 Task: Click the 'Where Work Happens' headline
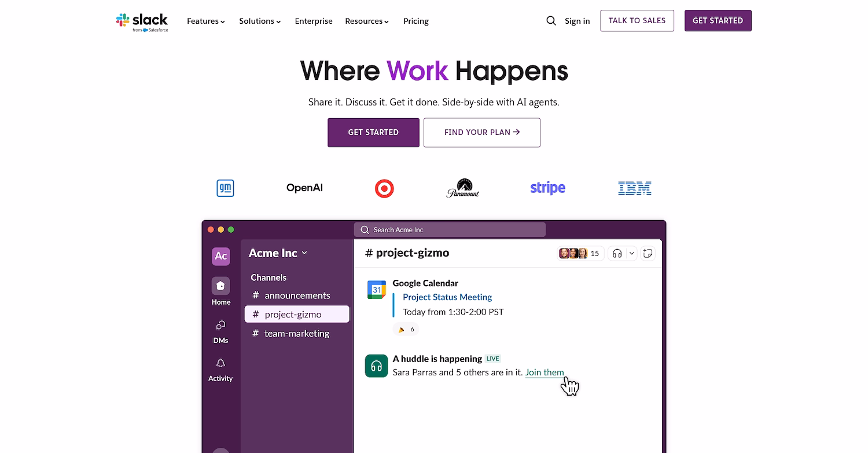coord(434,71)
